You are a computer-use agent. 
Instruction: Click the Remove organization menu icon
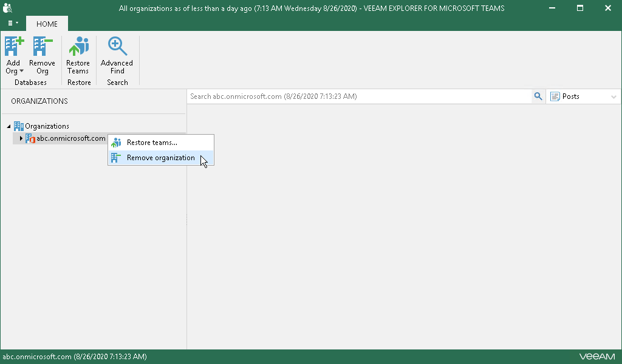coord(116,158)
